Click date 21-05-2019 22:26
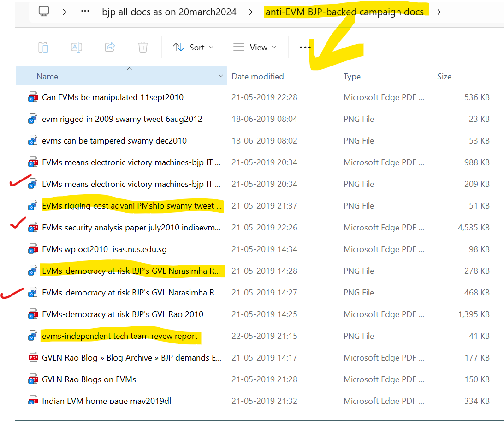This screenshot has width=504, height=421. [264, 227]
